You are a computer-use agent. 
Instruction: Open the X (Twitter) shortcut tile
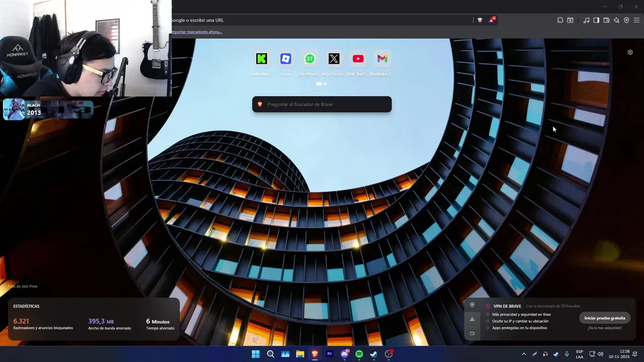pyautogui.click(x=334, y=59)
